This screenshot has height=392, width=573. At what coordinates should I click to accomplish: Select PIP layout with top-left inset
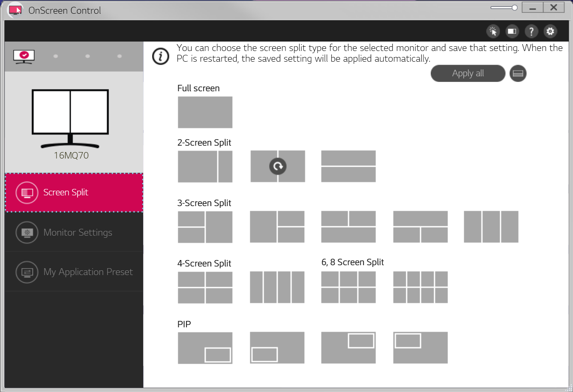(420, 347)
